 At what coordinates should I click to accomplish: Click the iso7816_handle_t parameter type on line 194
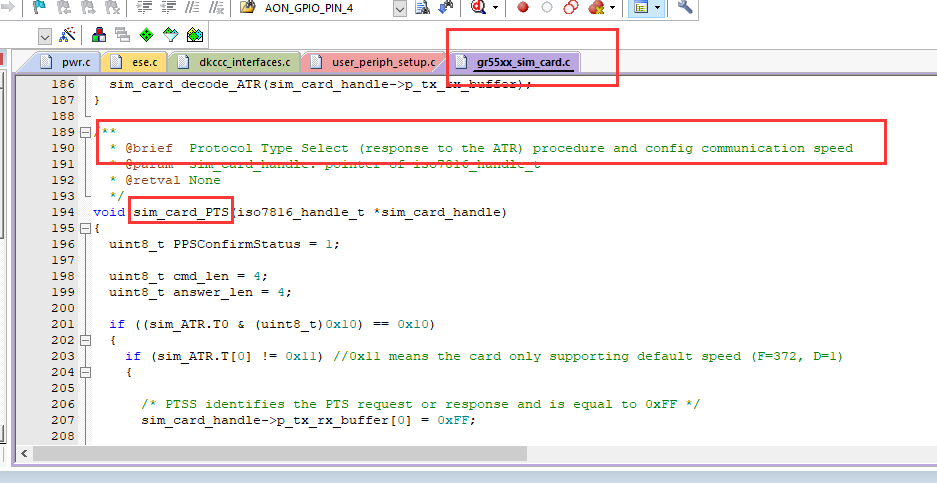point(301,212)
